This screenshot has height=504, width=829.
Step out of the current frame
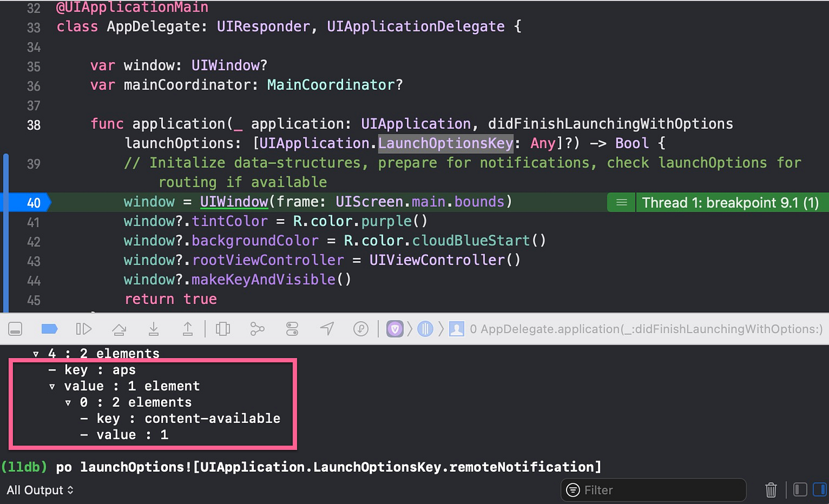pyautogui.click(x=187, y=328)
